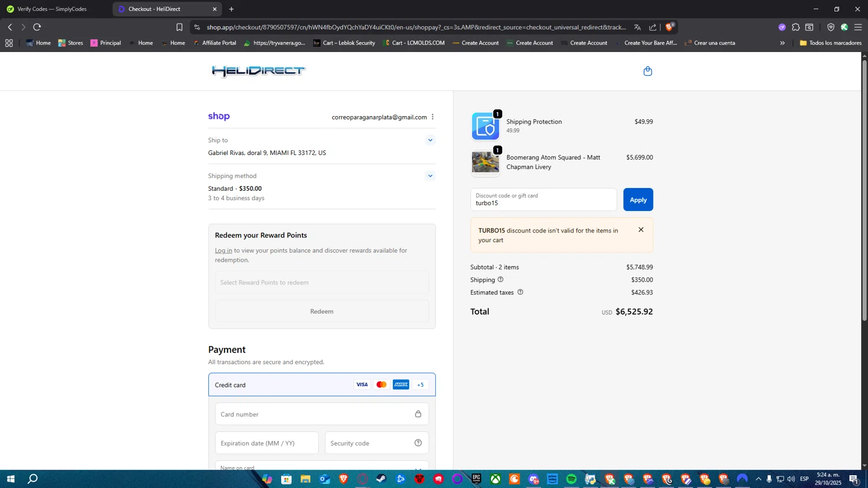Viewport: 868px width, 488px height.
Task: Focus the Card number field
Action: 322,414
